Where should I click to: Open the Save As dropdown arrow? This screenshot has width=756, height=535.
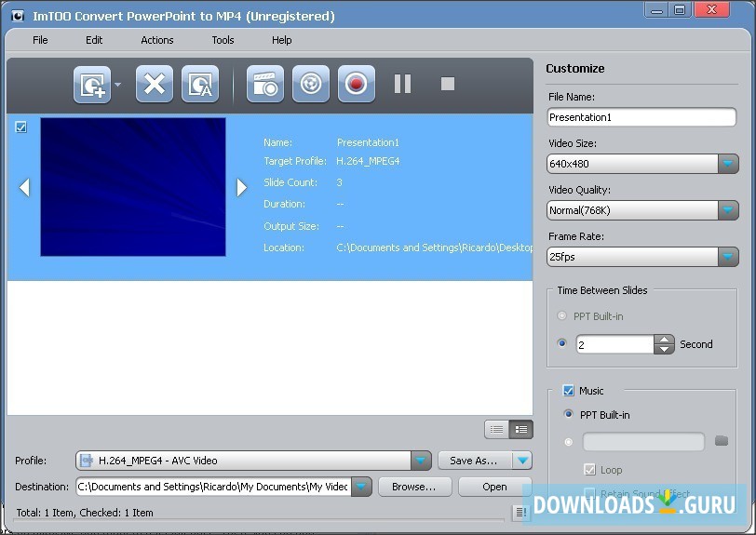click(522, 461)
